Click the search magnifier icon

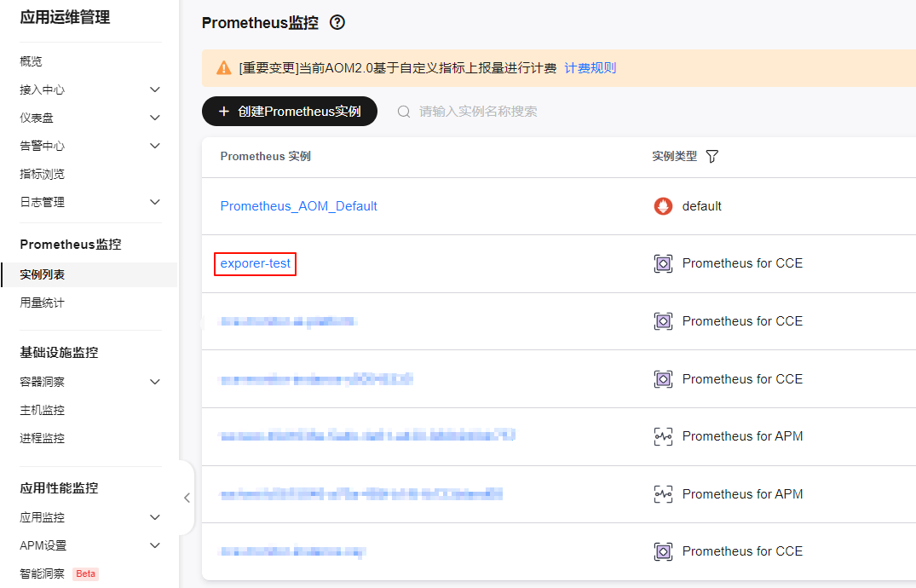(x=404, y=112)
